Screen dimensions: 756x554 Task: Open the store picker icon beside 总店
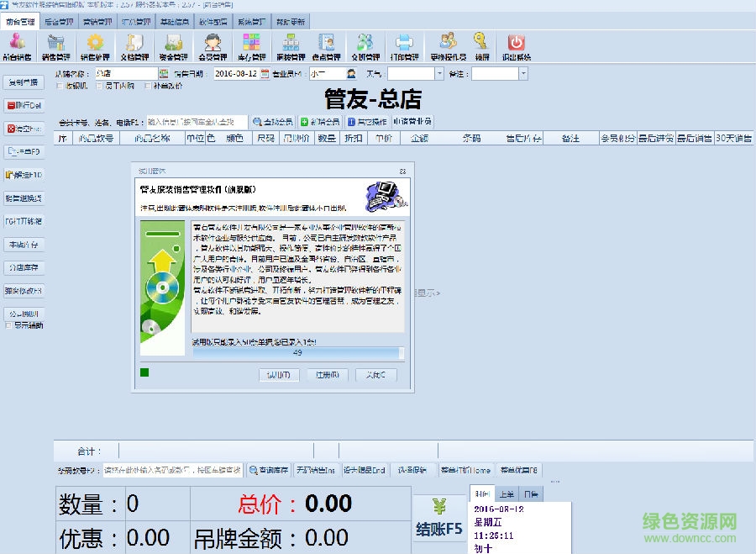[x=164, y=74]
